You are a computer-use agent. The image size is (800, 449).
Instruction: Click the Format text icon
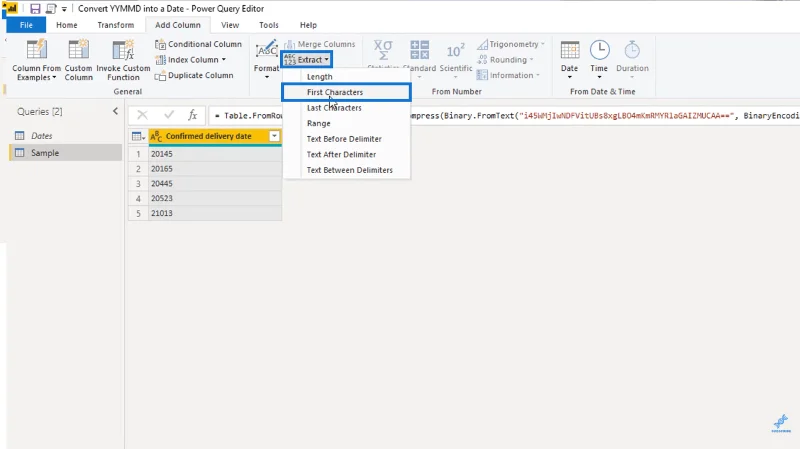point(267,50)
